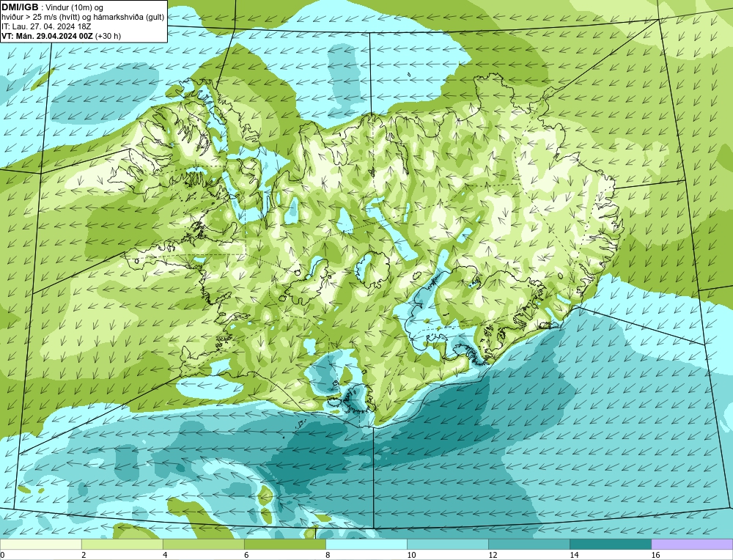The height and width of the screenshot is (560, 733).
Task: Click the scale label '12'
Action: click(493, 555)
